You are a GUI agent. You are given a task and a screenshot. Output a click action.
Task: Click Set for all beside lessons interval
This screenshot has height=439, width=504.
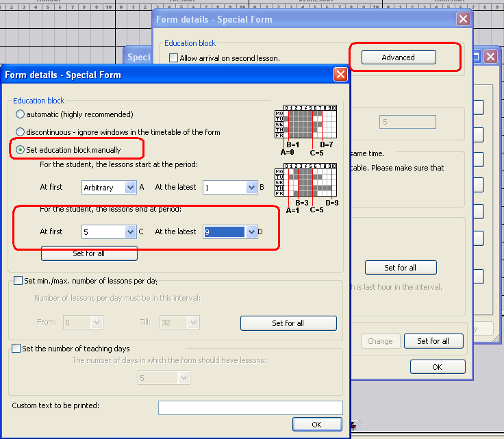[288, 323]
